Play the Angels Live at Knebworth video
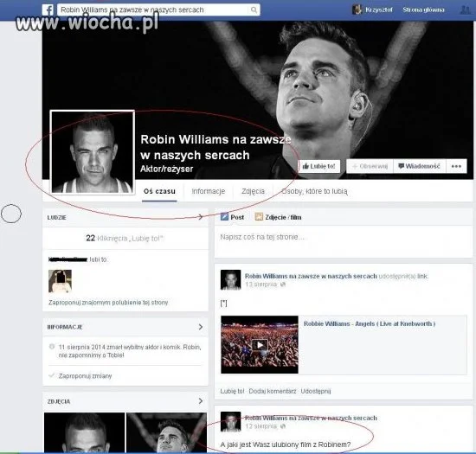The image size is (476, 454). (x=260, y=344)
